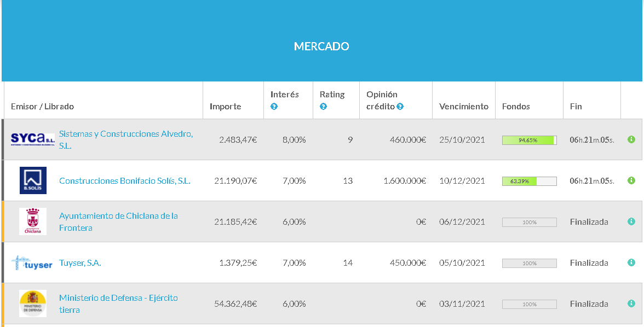This screenshot has height=327, width=644.
Task: Click the Ministerio de Defensa logo
Action: 33,303
